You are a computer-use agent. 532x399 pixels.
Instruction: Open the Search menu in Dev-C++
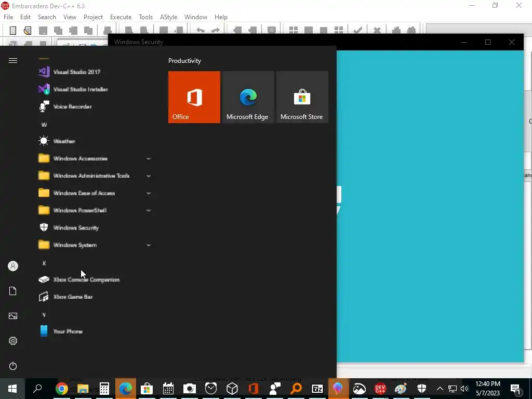[47, 17]
